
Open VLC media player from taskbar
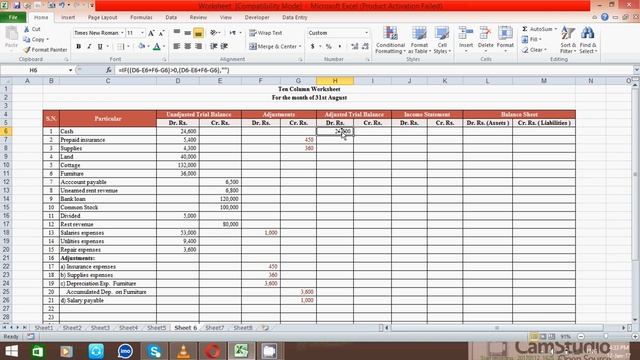[x=183, y=351]
